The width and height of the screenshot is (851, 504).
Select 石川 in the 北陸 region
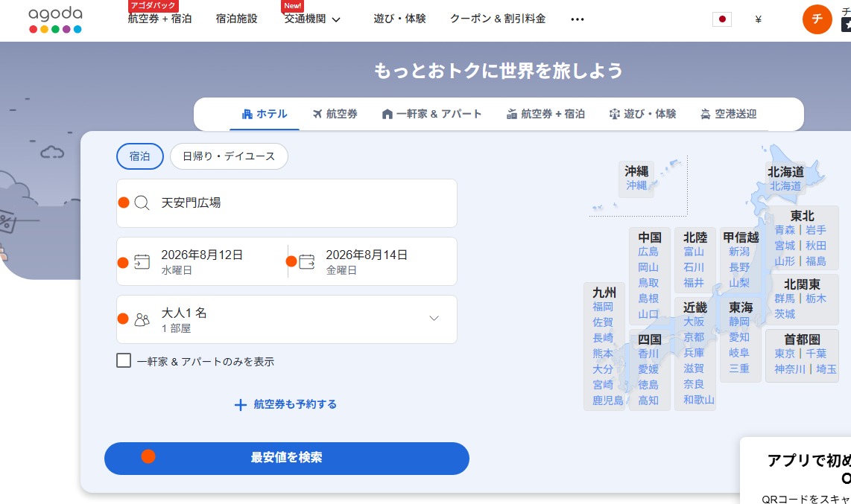tap(694, 267)
